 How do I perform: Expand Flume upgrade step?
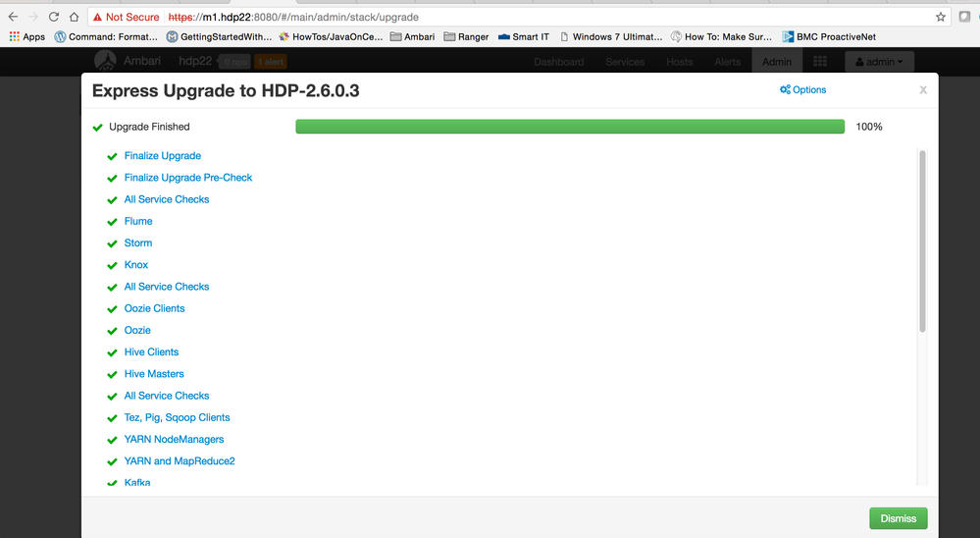[x=138, y=222]
